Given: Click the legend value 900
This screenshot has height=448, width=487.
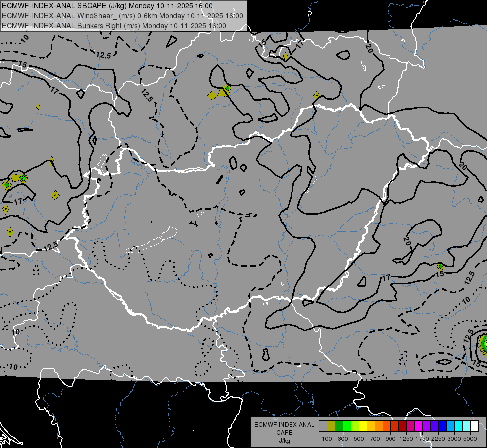Looking at the screenshot, I should (x=390, y=439).
